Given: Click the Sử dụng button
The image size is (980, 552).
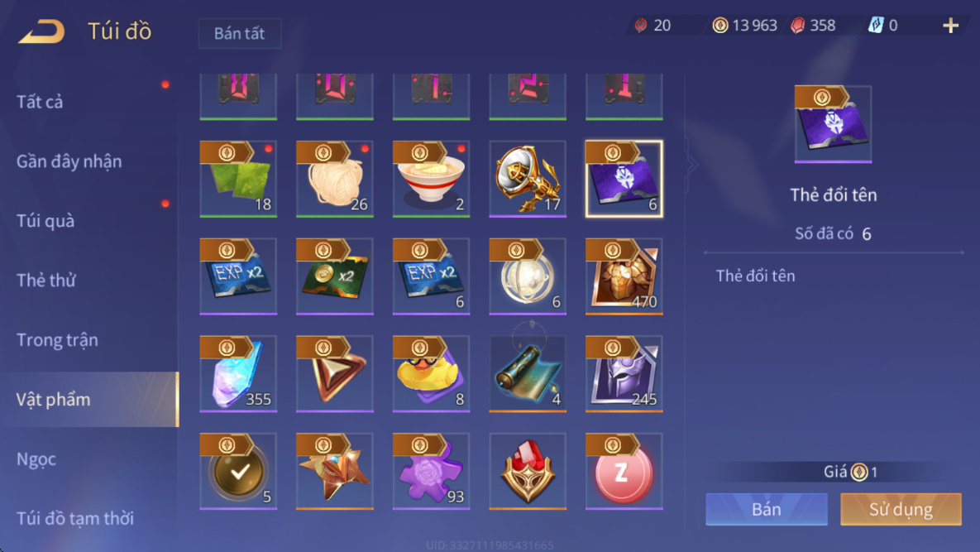Looking at the screenshot, I should point(901,509).
